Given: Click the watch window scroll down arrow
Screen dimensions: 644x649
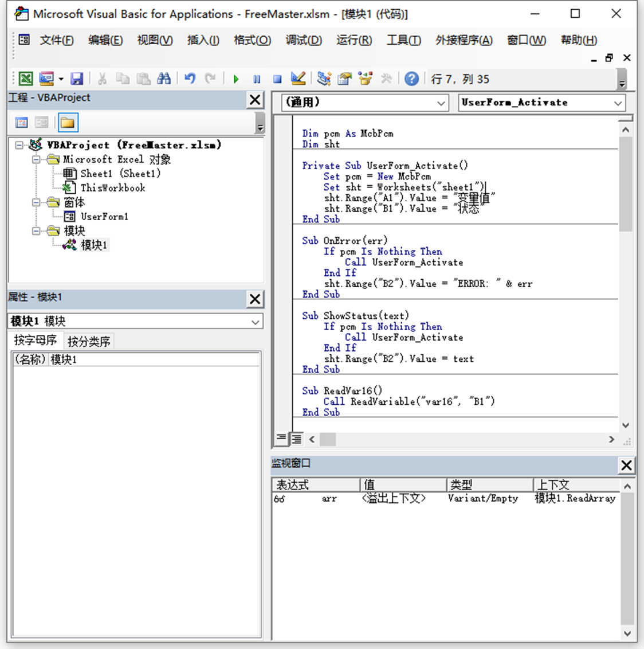Looking at the screenshot, I should 627,634.
